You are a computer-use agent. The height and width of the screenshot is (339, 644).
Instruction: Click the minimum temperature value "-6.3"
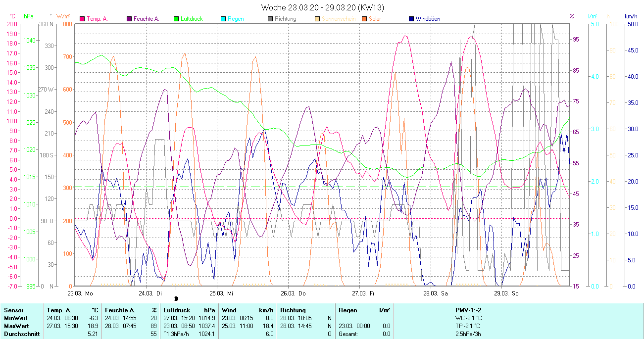[x=94, y=318]
